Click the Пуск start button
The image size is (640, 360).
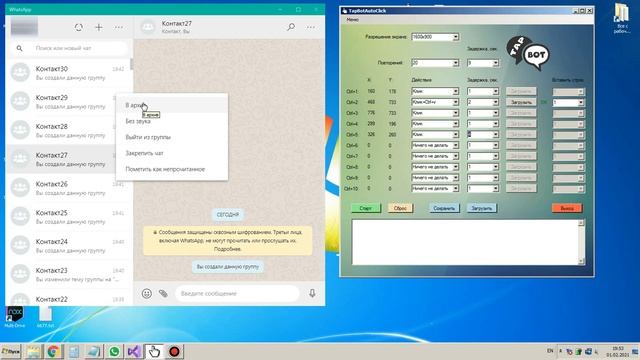(11, 351)
